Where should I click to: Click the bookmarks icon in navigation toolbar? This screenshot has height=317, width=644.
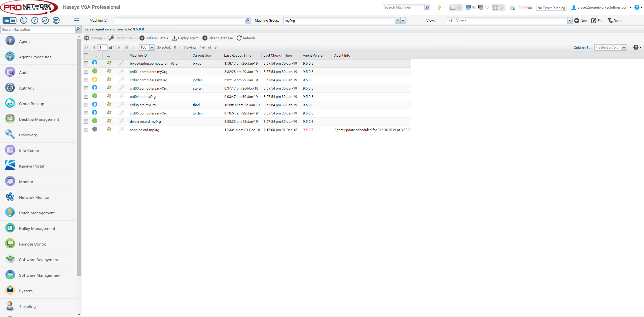24,20
